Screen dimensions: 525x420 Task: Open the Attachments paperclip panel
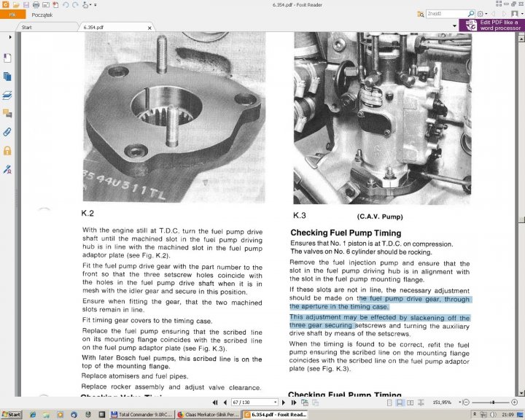tap(7, 132)
